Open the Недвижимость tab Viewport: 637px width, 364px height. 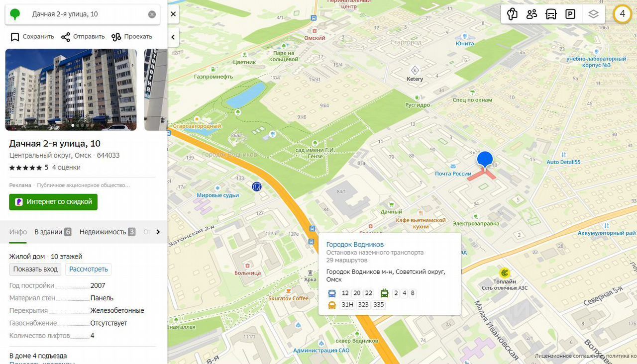tap(107, 232)
